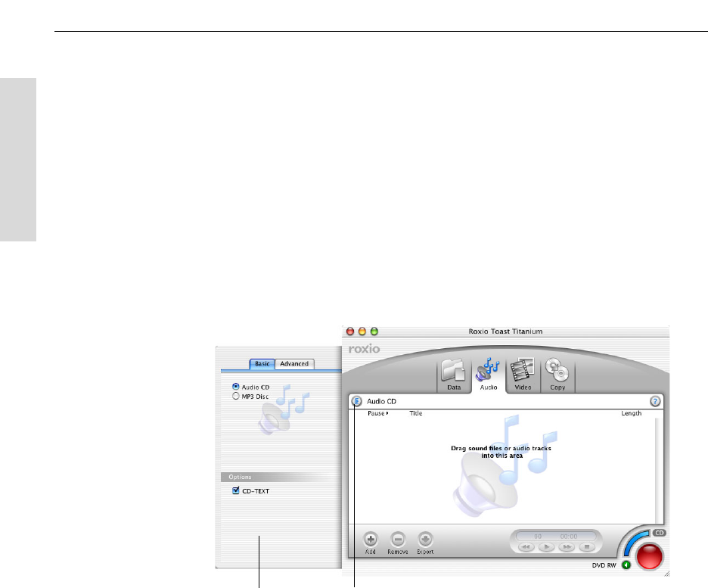The width and height of the screenshot is (708, 588).
Task: Switch to the Data tab
Action: 454,375
